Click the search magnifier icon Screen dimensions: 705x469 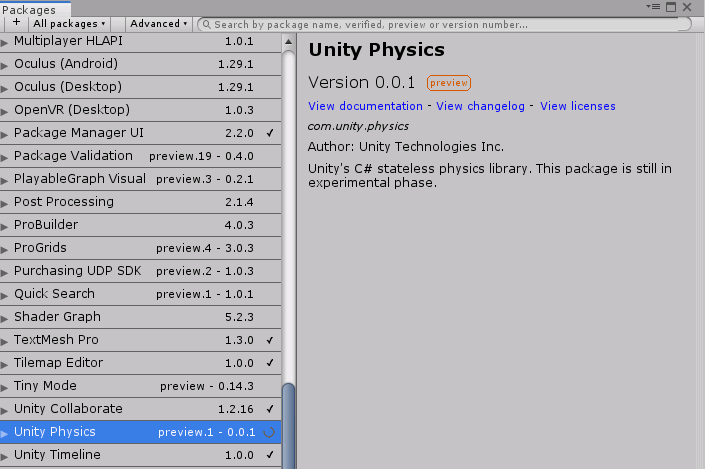[x=206, y=24]
